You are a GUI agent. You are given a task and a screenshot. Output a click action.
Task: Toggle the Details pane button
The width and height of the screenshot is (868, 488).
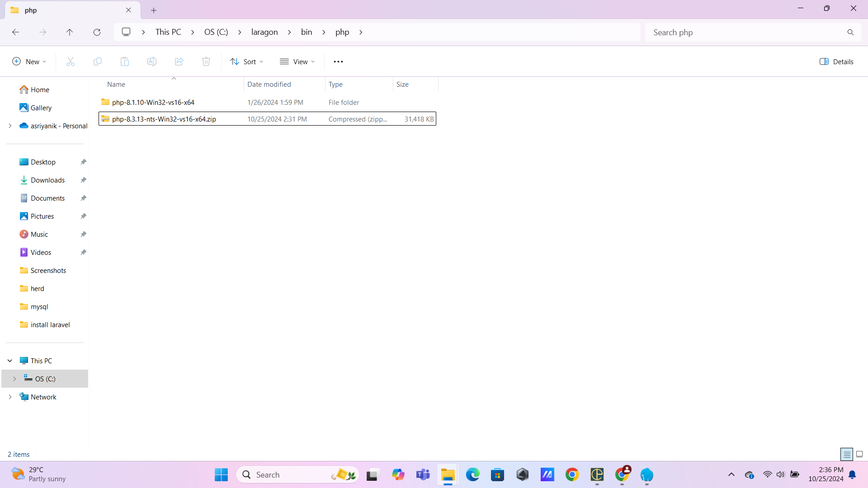[836, 61]
